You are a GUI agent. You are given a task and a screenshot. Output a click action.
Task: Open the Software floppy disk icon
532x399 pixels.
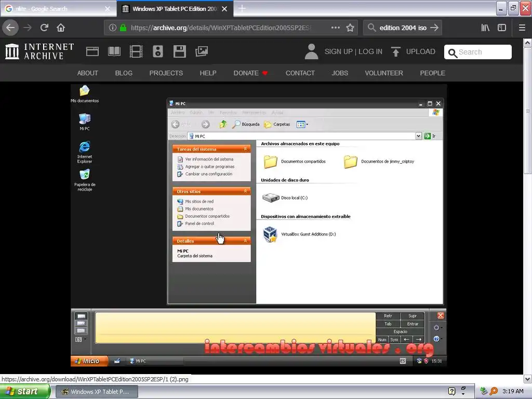(x=179, y=51)
